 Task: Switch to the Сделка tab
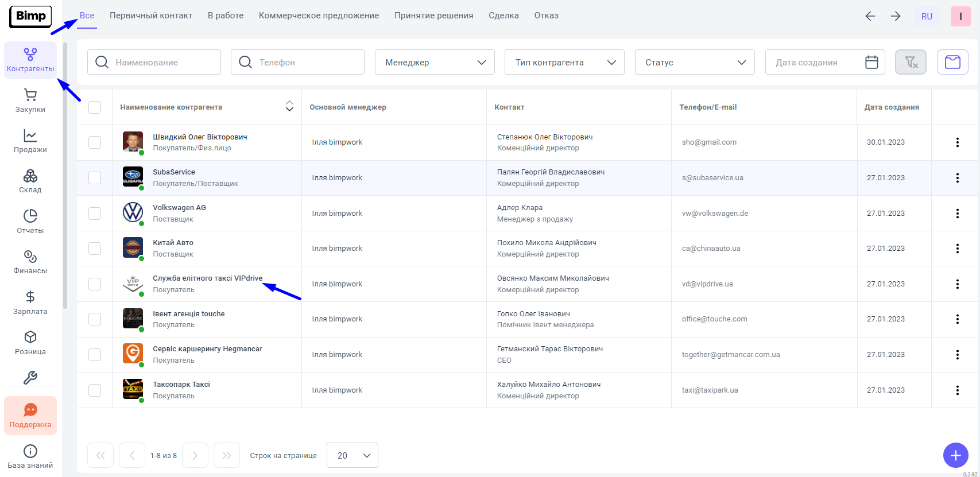coord(503,15)
